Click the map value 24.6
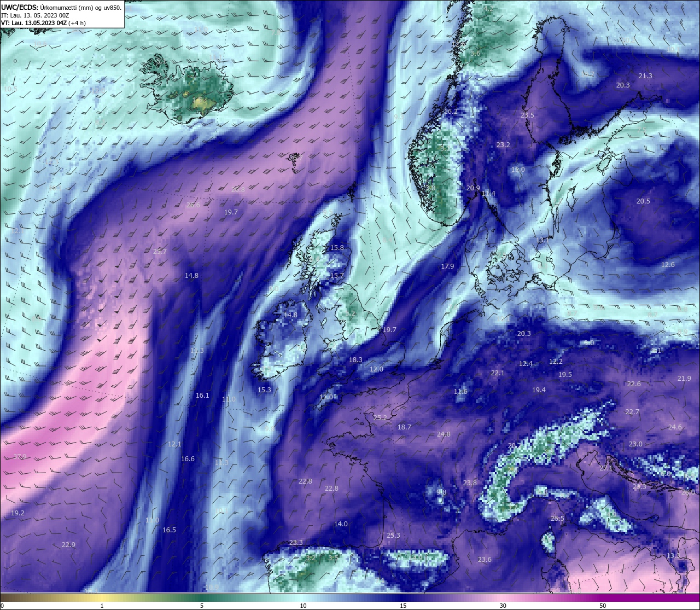Screen dimensions: 700x610 (675, 427)
